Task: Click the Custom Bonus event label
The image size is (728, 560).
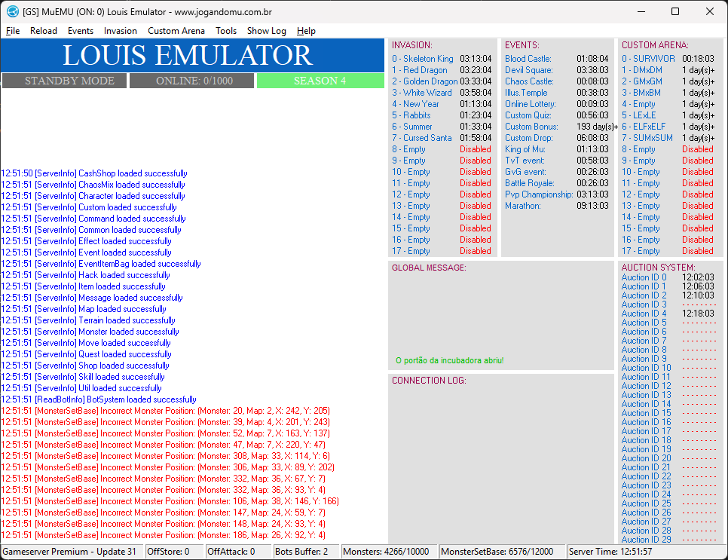Action: pyautogui.click(x=531, y=127)
